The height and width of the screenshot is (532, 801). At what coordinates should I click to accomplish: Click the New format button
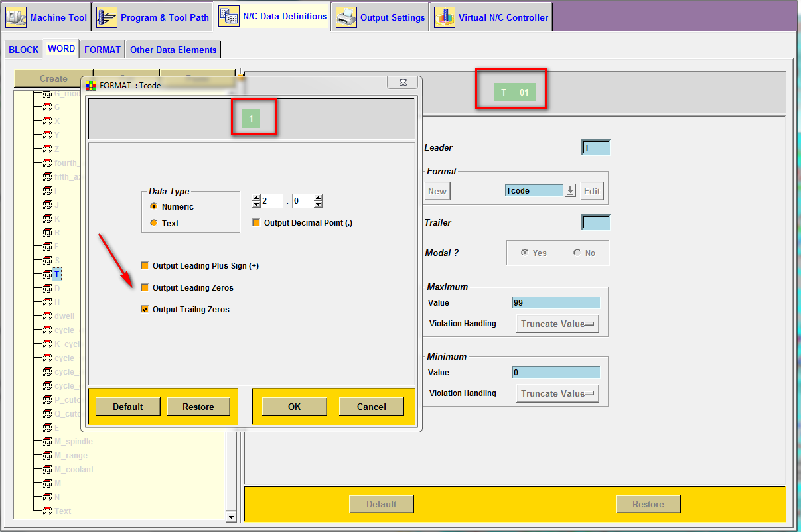[x=437, y=191]
